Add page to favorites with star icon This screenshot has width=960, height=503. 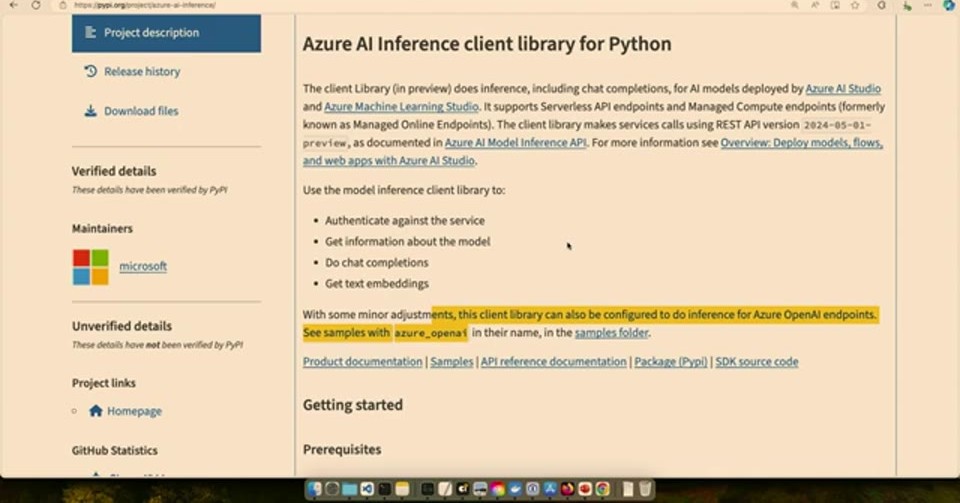point(855,5)
